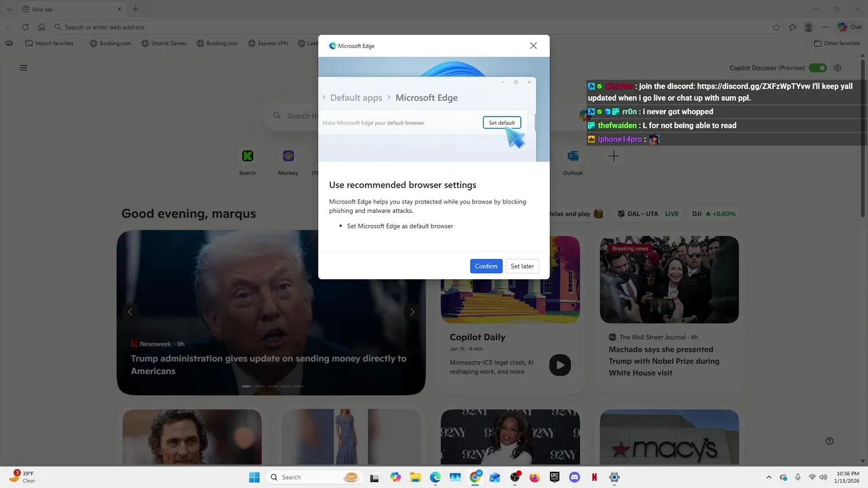The height and width of the screenshot is (488, 868).
Task: Show hidden system tray icons
Action: click(x=769, y=477)
